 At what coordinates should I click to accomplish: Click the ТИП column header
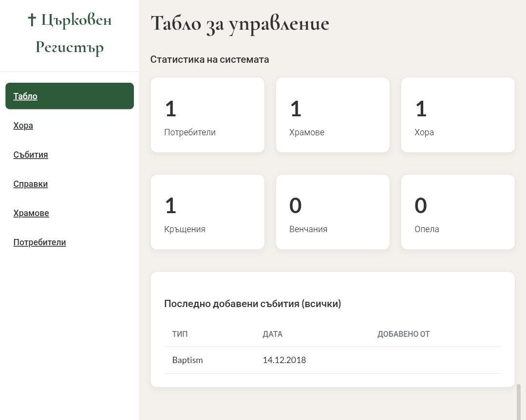pos(180,334)
